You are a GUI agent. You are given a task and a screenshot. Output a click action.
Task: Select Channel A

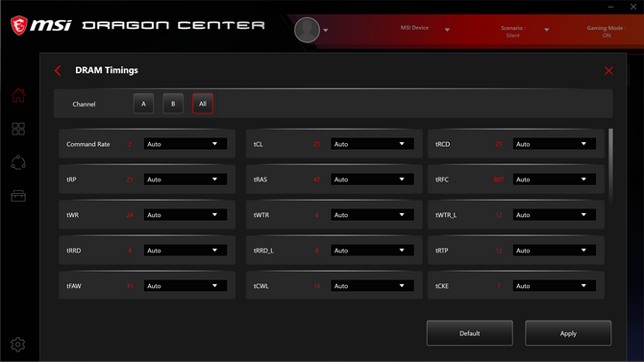click(143, 104)
